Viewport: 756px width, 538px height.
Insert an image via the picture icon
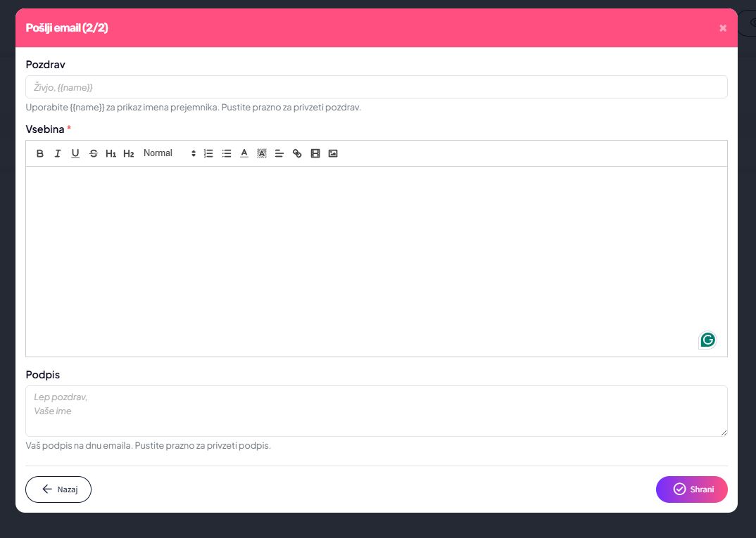pyautogui.click(x=333, y=153)
